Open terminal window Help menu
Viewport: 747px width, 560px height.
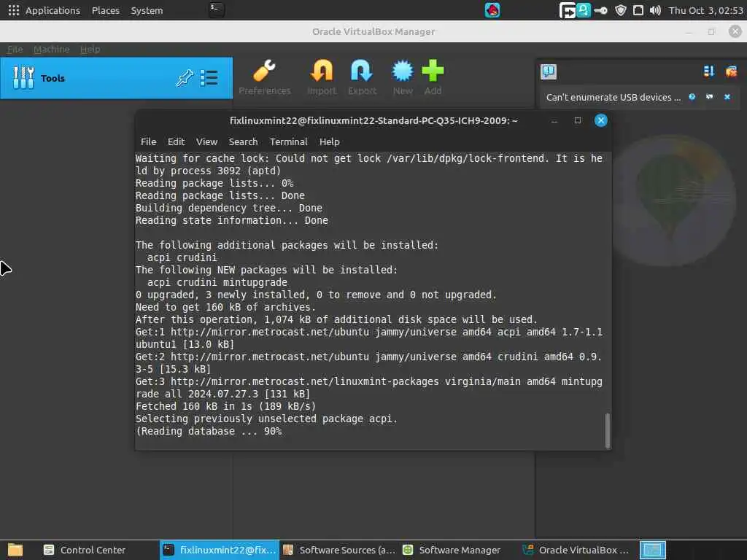pyautogui.click(x=329, y=141)
